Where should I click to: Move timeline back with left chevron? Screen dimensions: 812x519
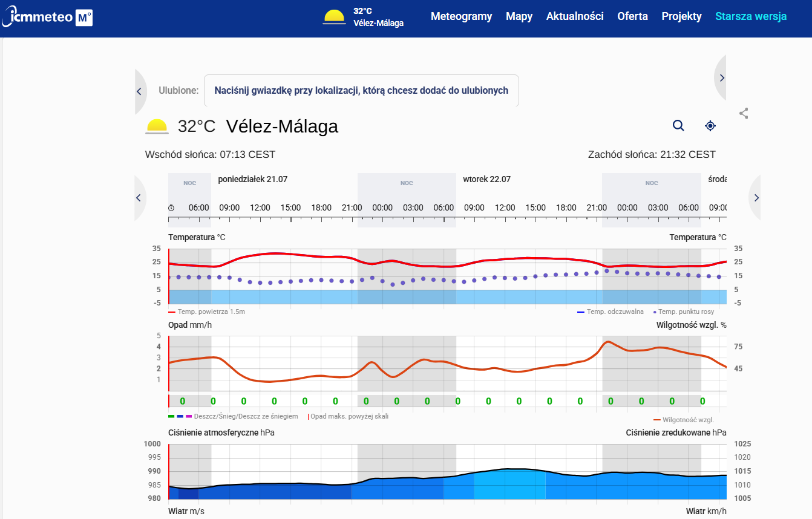pyautogui.click(x=139, y=198)
